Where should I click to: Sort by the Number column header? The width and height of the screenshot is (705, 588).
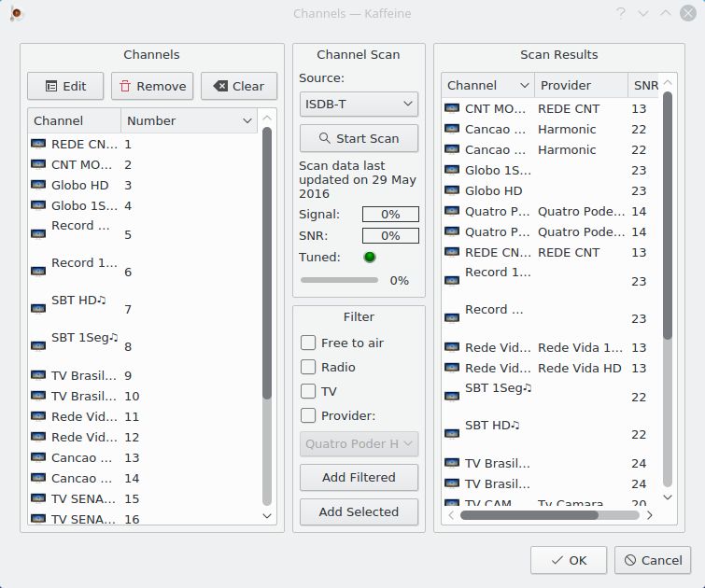pyautogui.click(x=189, y=120)
